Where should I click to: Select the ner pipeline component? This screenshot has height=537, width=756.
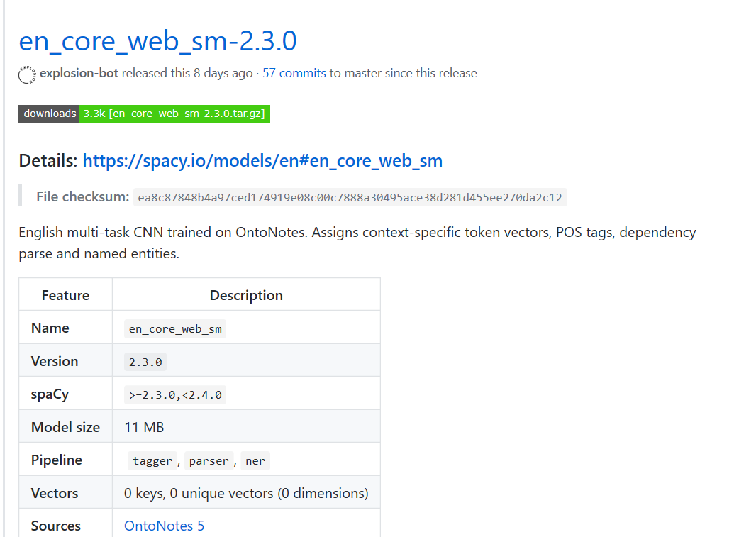coord(255,461)
